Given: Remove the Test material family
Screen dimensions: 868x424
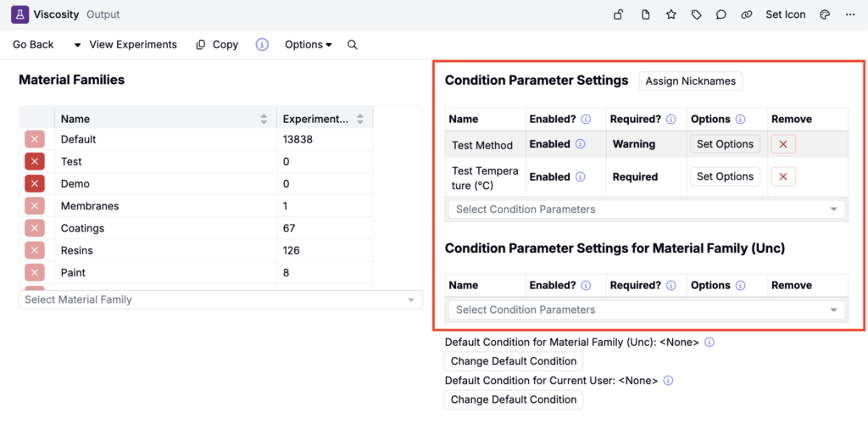Looking at the screenshot, I should [x=34, y=162].
